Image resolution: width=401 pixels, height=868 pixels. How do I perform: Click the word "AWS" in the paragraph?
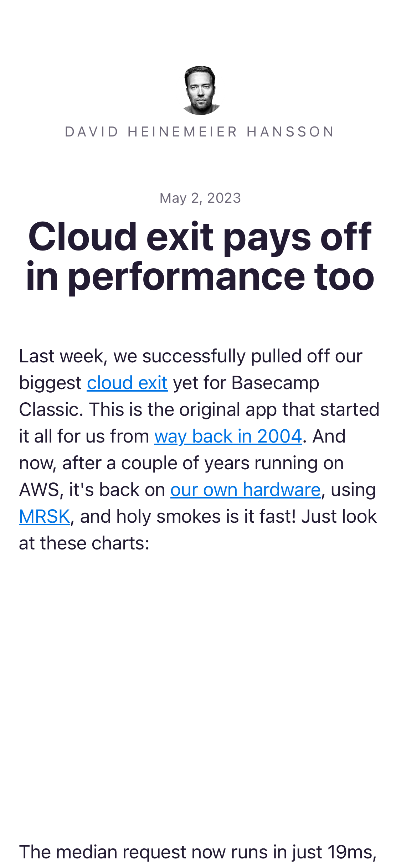click(39, 490)
